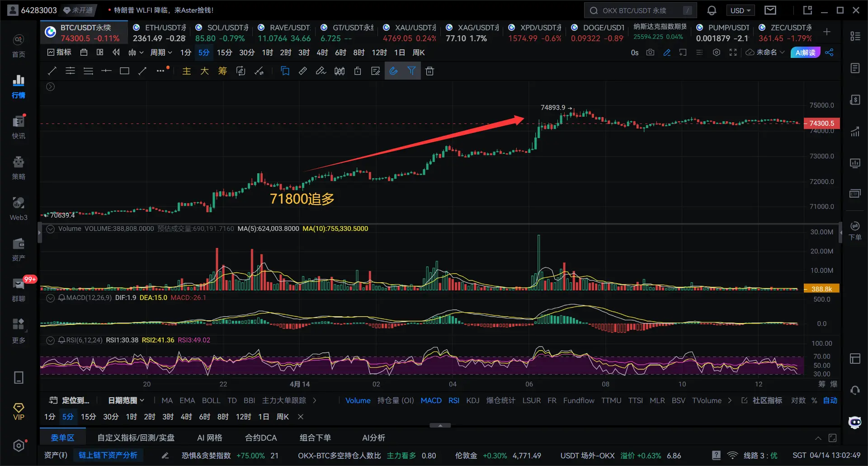868x466 pixels.
Task: Open the 下单 order panel icon
Action: pos(855,230)
